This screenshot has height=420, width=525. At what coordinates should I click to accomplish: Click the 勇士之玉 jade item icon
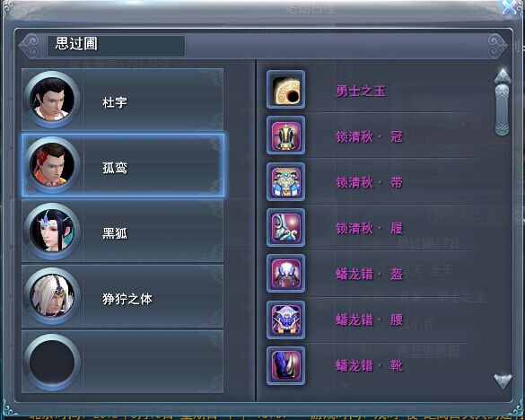(x=285, y=90)
